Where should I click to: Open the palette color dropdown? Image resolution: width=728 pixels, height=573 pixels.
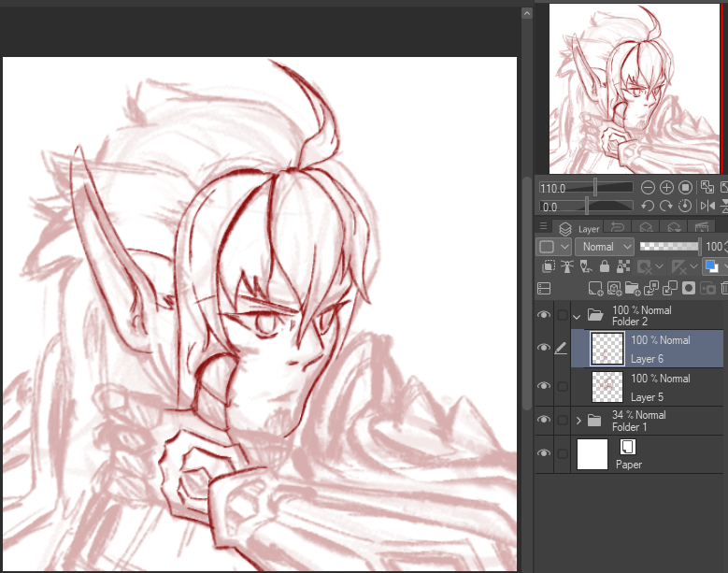click(553, 247)
